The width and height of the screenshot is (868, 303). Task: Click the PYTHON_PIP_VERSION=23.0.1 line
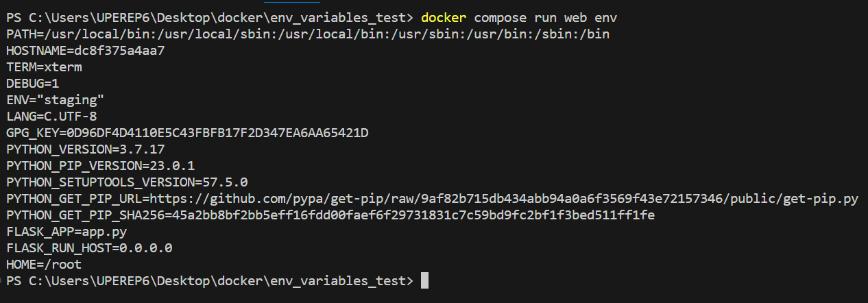(101, 165)
